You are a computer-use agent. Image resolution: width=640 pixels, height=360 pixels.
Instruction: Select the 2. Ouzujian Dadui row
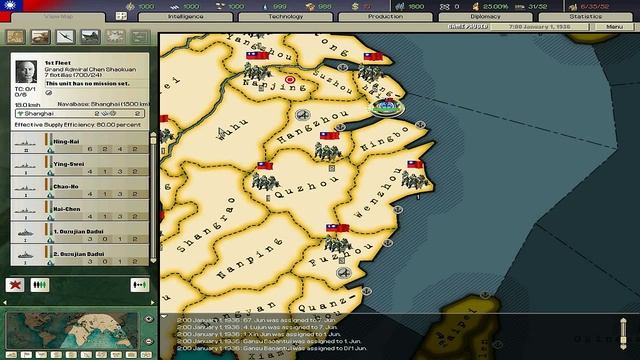point(80,255)
